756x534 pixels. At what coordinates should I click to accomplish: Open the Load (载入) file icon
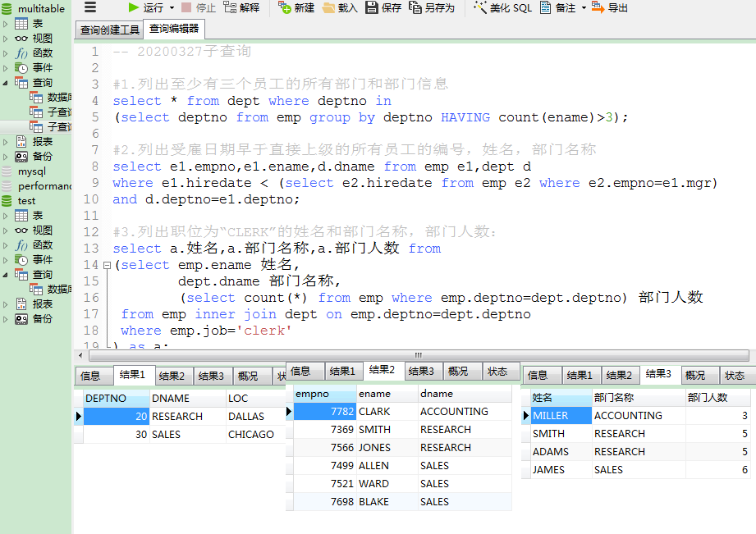328,7
